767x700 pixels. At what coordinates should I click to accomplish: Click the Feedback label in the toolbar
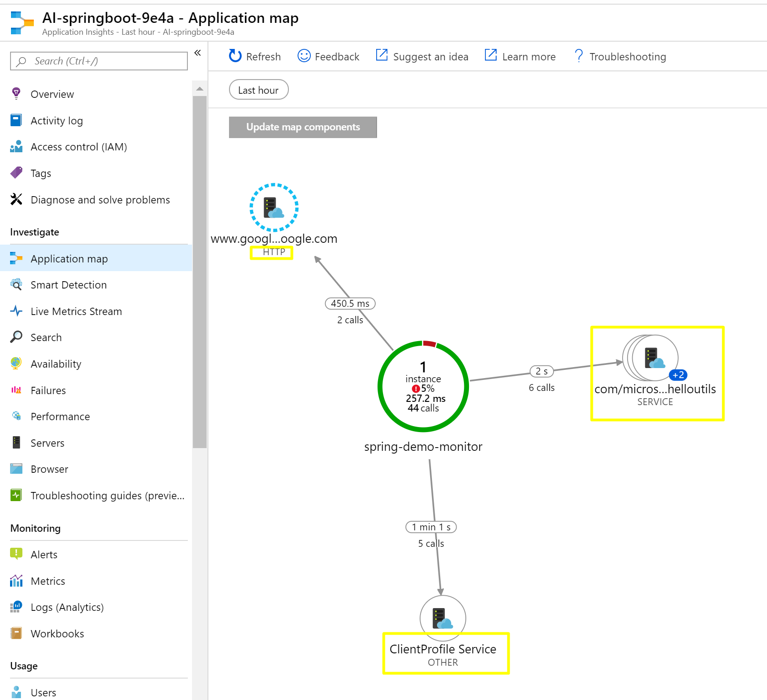tap(337, 57)
